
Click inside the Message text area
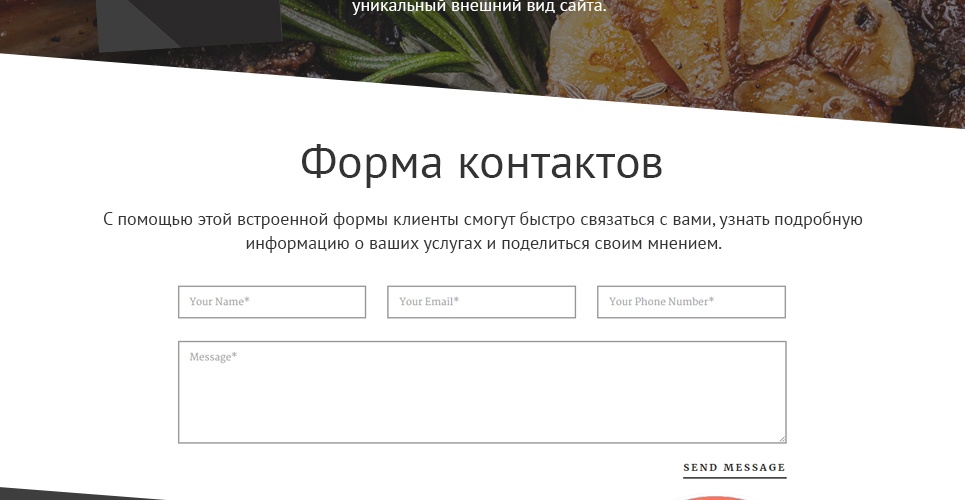482,392
